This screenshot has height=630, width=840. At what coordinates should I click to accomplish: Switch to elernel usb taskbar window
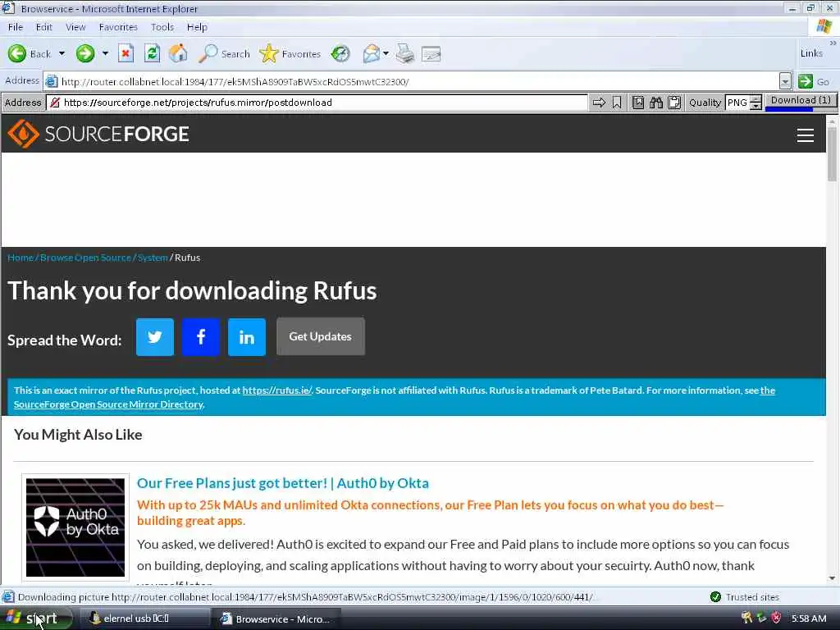pyautogui.click(x=146, y=619)
